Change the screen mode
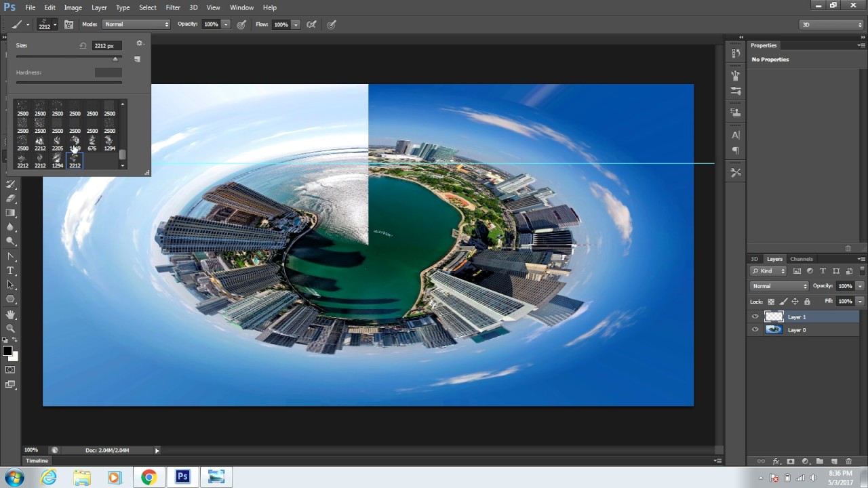 [x=10, y=385]
